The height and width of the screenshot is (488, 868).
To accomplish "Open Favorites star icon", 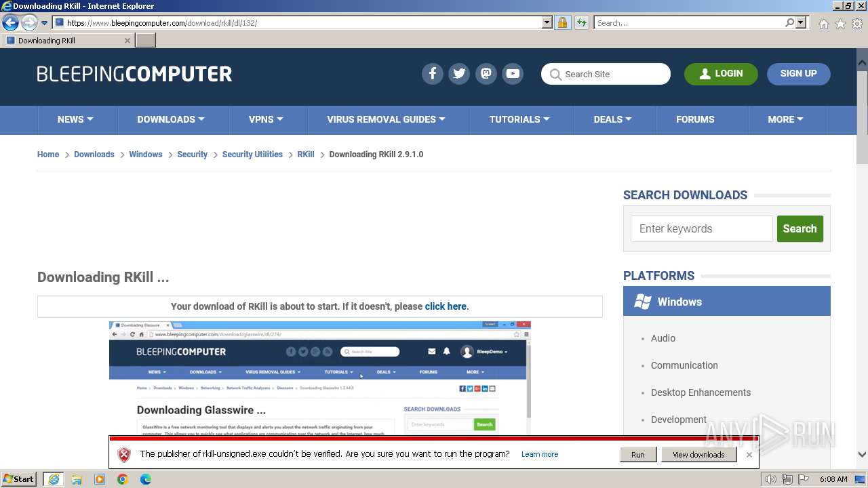I will click(x=840, y=24).
